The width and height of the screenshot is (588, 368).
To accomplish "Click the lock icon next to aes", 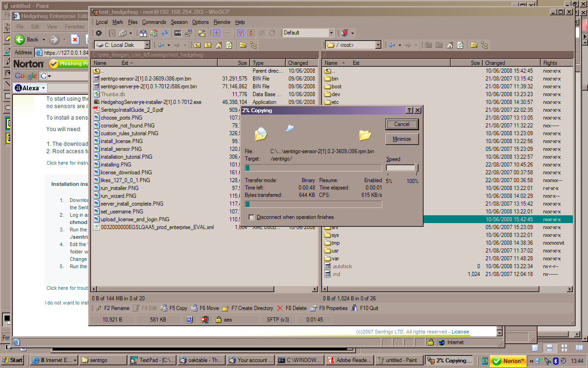I will 219,319.
